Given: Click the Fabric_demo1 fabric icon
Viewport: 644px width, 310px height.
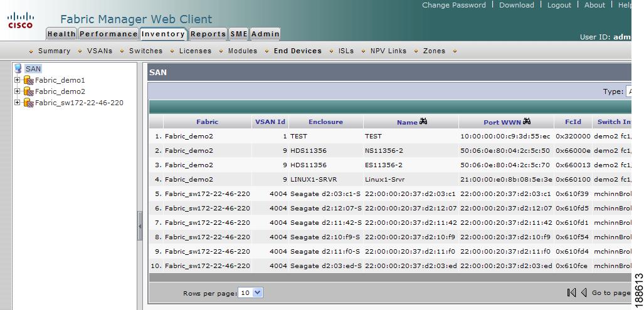Looking at the screenshot, I should tap(28, 80).
